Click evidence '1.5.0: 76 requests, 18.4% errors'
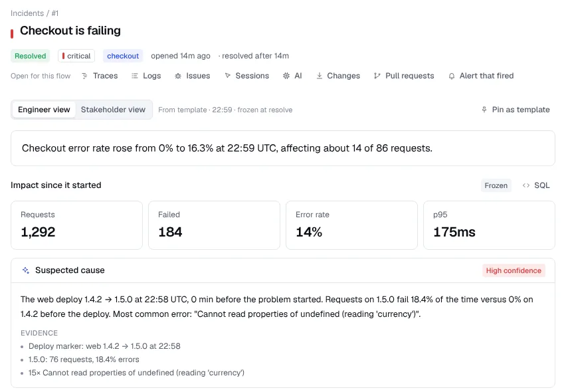The height and width of the screenshot is (392, 566). click(x=84, y=359)
